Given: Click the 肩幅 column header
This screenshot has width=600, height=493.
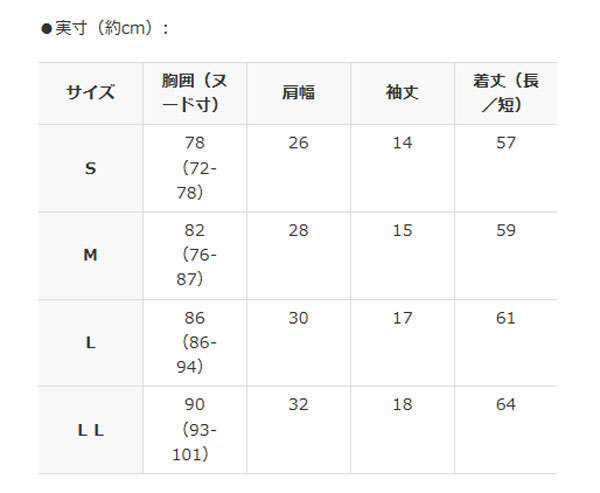Looking at the screenshot, I should coord(298,93).
